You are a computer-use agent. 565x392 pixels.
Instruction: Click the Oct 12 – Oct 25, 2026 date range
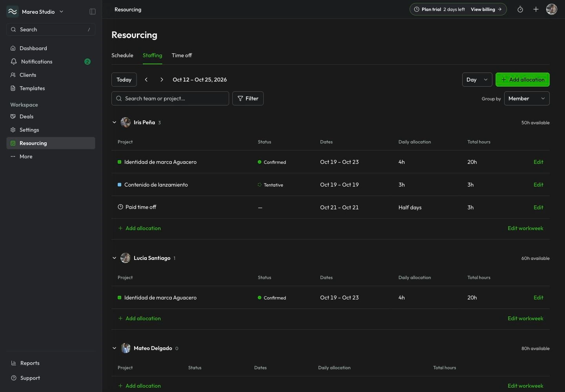pos(200,80)
